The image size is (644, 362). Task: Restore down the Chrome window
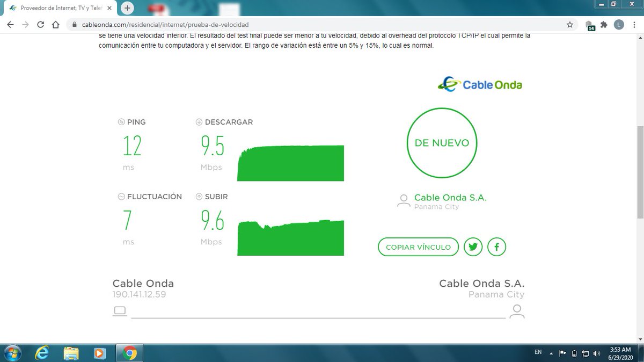[x=614, y=4]
